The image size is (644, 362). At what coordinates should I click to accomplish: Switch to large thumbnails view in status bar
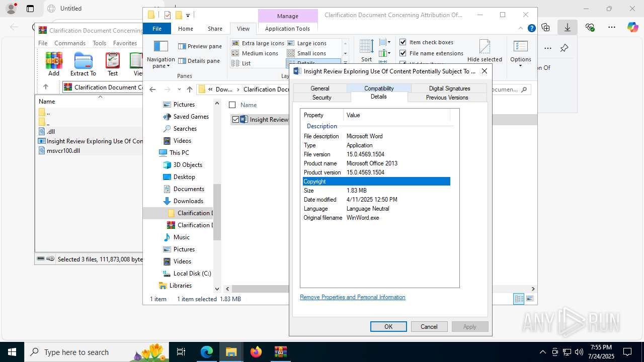tap(529, 299)
